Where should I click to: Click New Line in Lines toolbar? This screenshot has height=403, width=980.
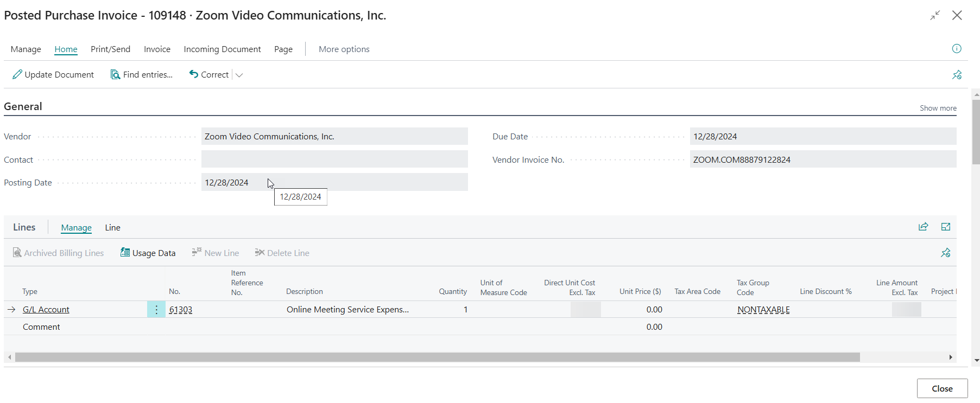point(215,253)
